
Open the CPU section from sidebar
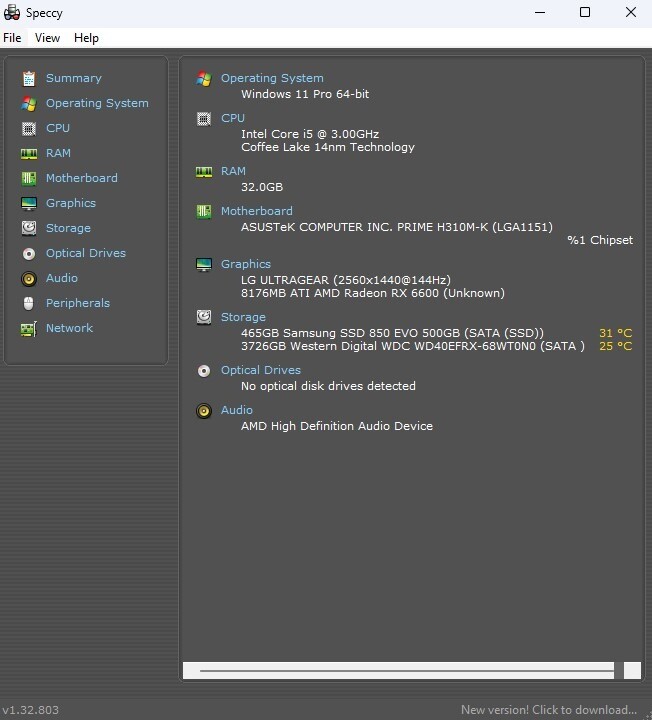pos(58,128)
